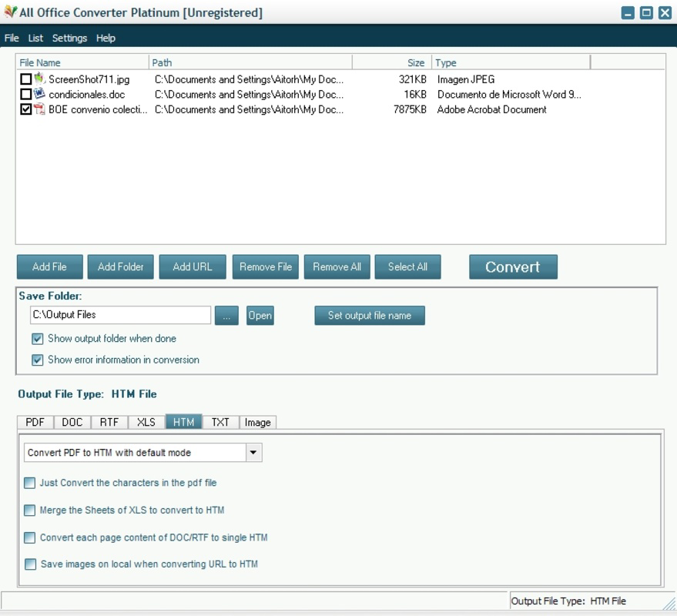Toggle Show error information in conversion
The width and height of the screenshot is (677, 616).
pos(38,360)
